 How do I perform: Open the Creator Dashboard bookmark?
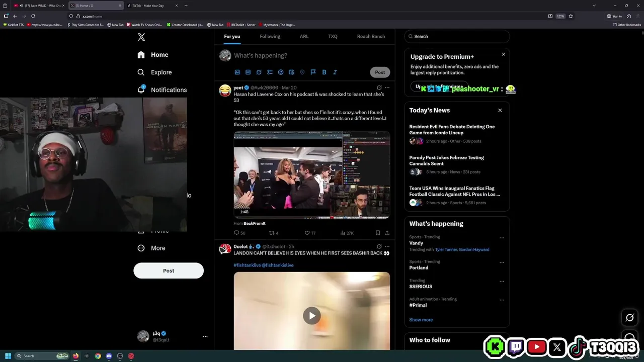pyautogui.click(x=185, y=25)
